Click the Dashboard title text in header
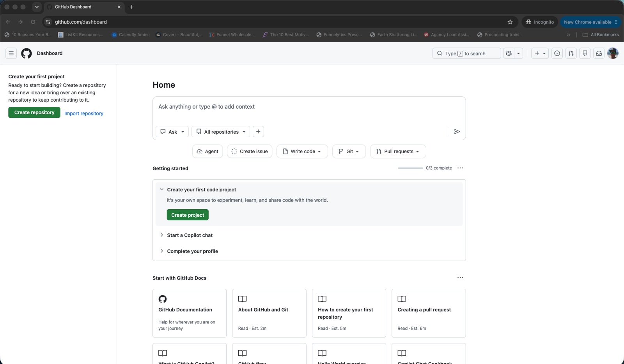The width and height of the screenshot is (624, 364). [x=50, y=53]
